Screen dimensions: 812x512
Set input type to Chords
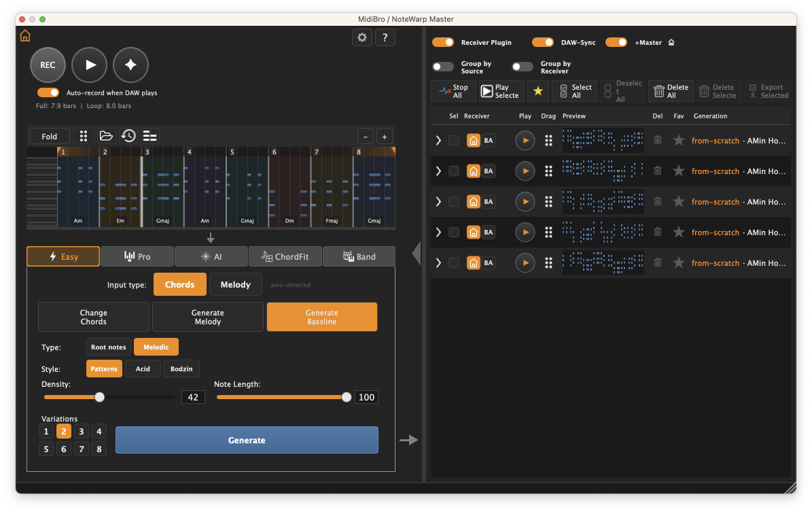click(x=179, y=284)
